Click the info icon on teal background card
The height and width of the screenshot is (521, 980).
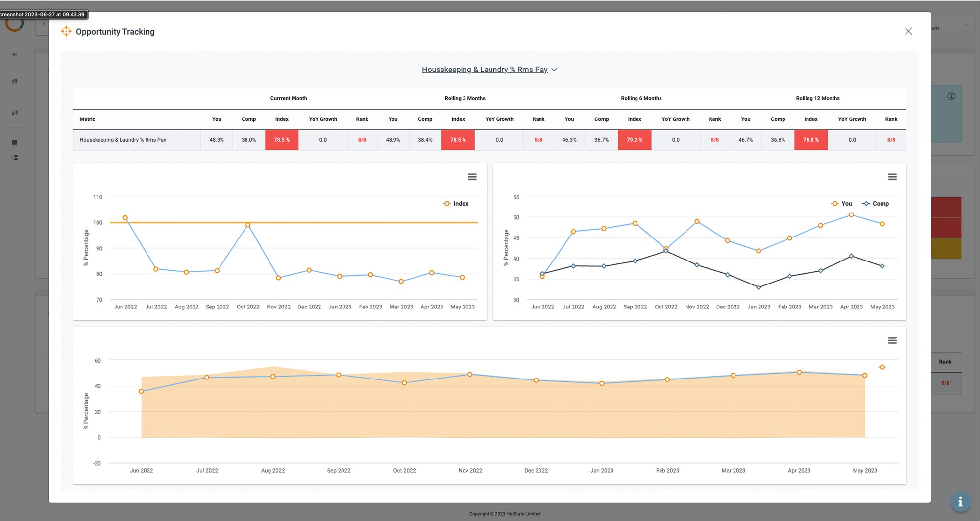(951, 96)
